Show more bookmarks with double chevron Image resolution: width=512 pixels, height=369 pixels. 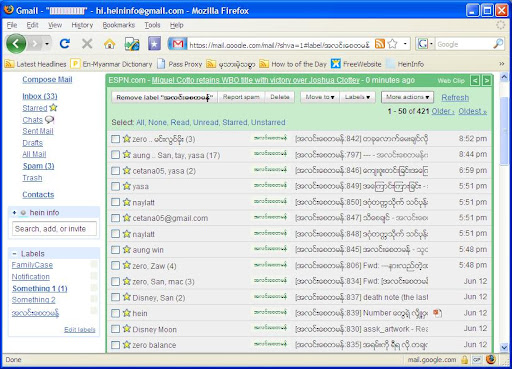501,64
